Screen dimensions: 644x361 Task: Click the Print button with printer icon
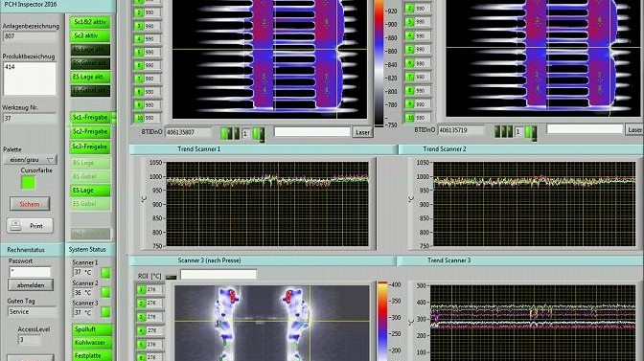click(30, 226)
